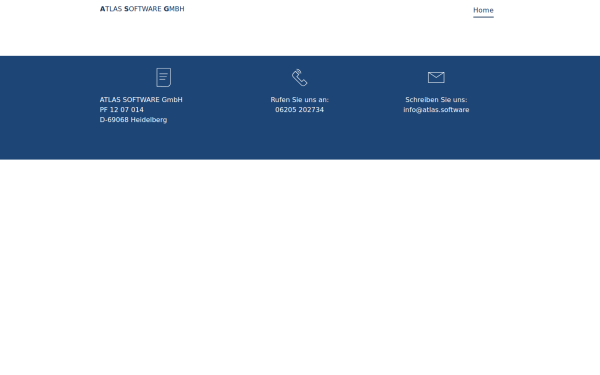The height and width of the screenshot is (375, 600).
Task: Select the 'D-69068 Heidelberg' address line
Action: (133, 120)
